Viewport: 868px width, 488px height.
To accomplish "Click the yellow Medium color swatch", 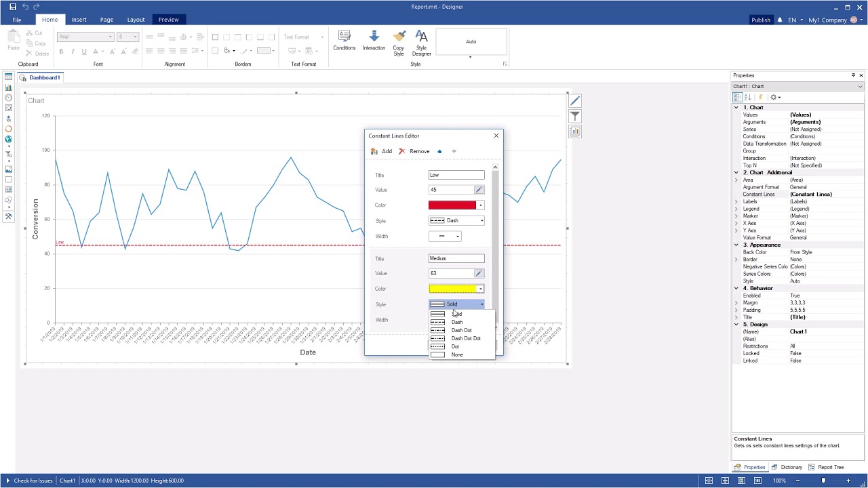I will coord(452,289).
